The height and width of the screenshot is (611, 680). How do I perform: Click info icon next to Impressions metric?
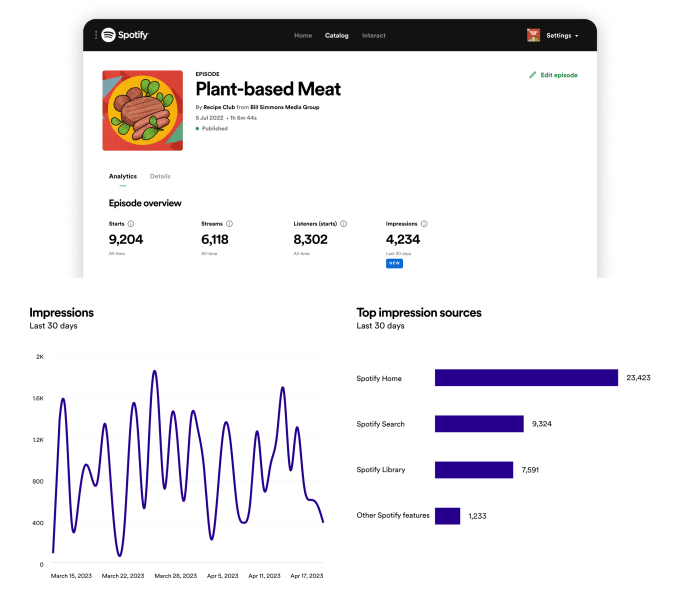coord(425,224)
